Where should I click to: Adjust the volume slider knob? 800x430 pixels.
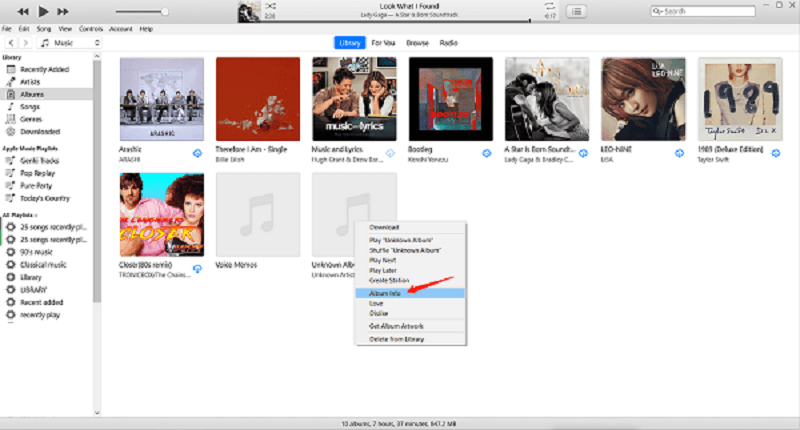point(164,11)
